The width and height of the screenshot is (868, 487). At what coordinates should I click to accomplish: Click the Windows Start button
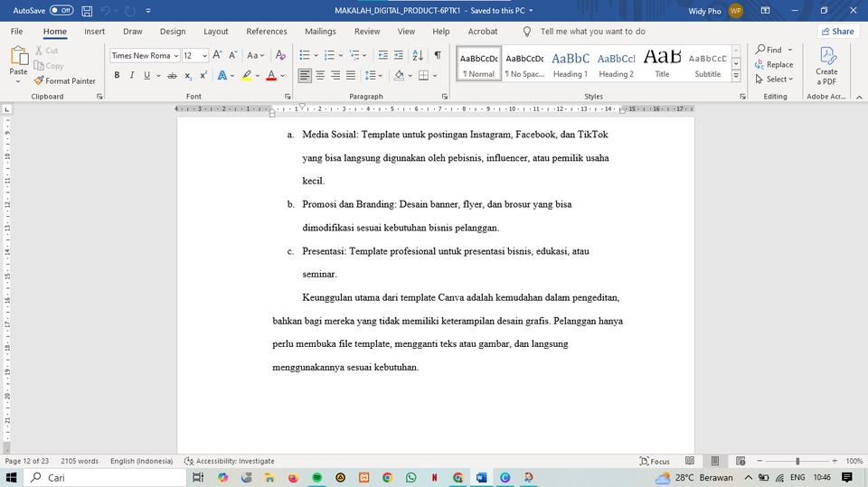[11, 477]
